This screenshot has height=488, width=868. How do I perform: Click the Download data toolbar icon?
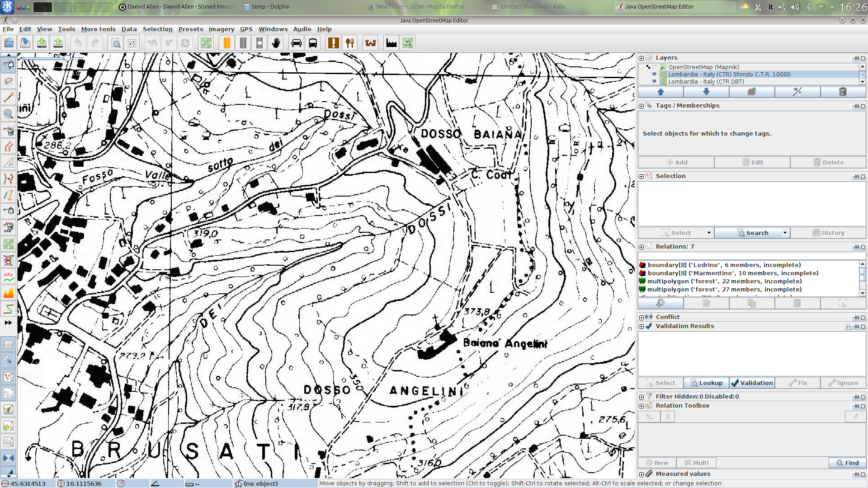point(42,43)
